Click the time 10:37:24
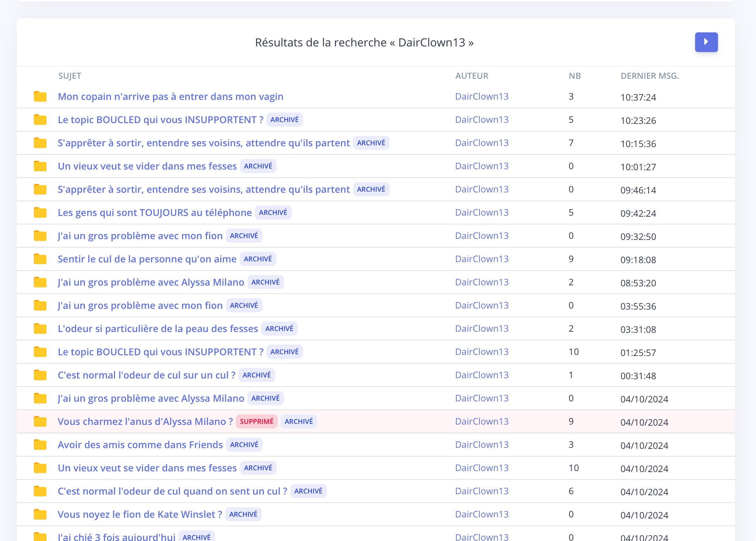This screenshot has width=756, height=541. (638, 97)
